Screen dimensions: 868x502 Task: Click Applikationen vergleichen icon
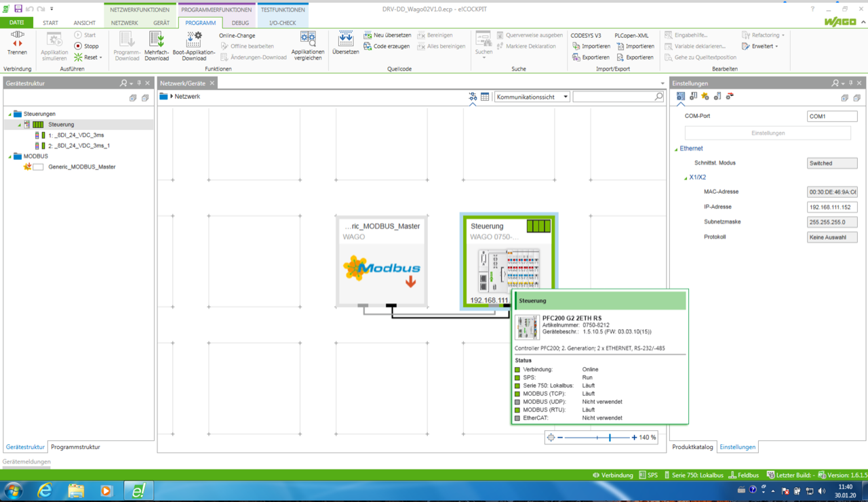coord(308,39)
